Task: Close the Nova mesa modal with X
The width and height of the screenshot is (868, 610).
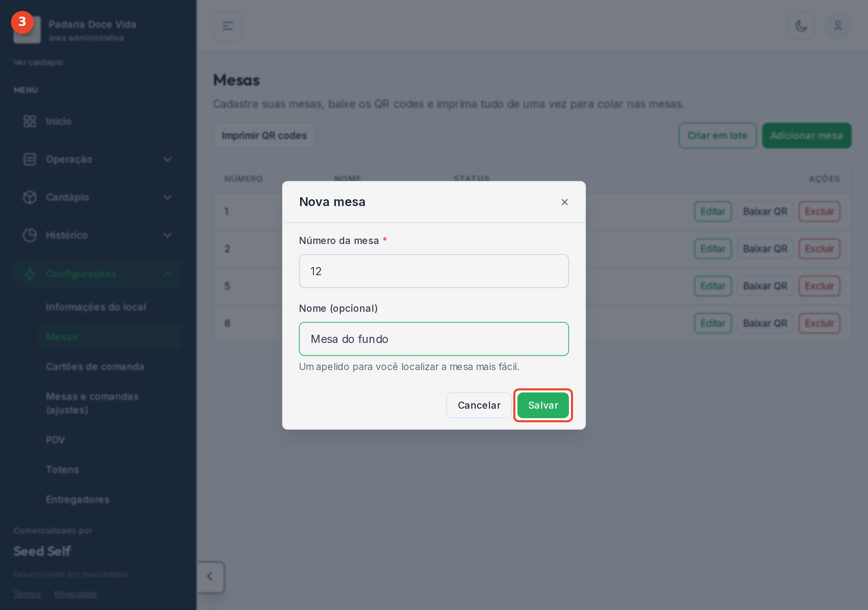Action: click(565, 202)
